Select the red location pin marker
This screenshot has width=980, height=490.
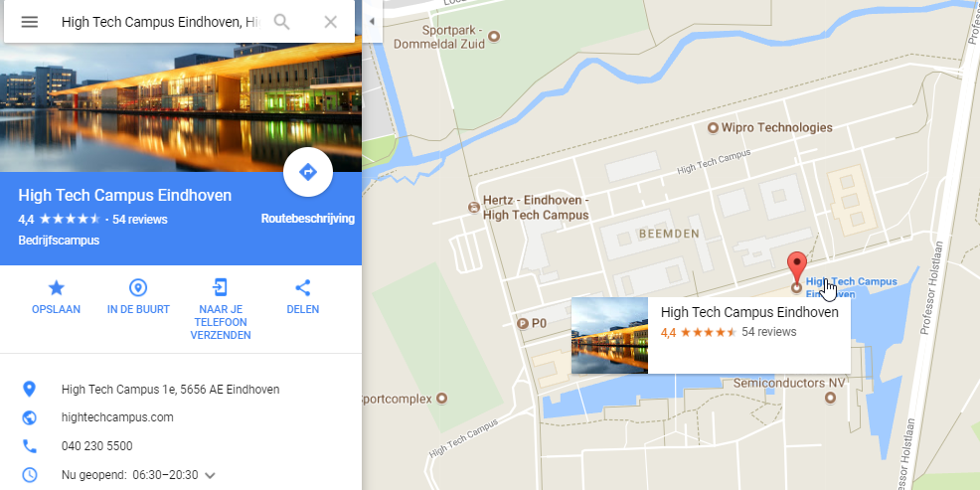tap(796, 267)
